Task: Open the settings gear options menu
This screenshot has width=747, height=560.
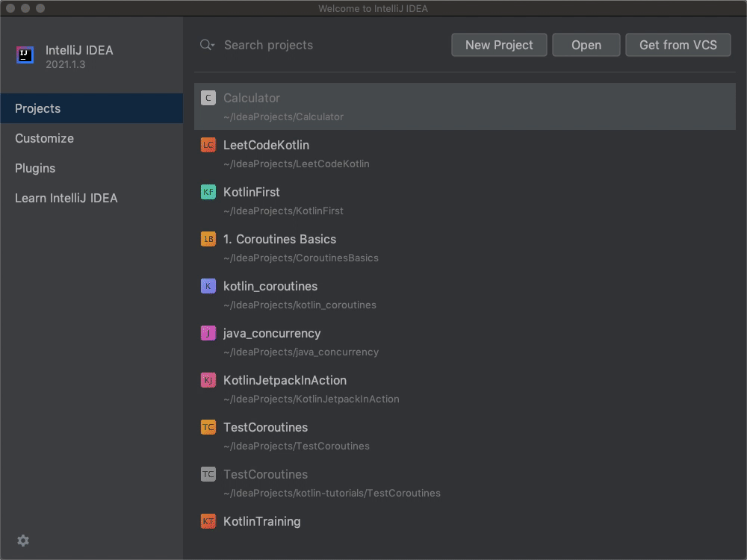Action: tap(23, 541)
